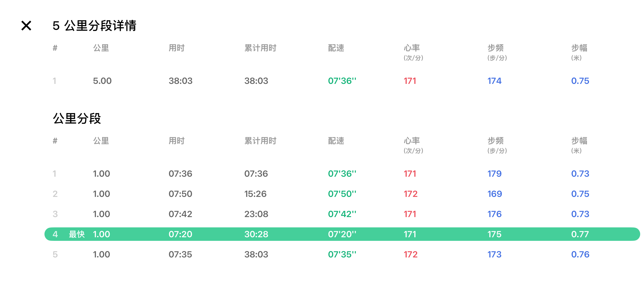Click the 最快 label on row 4
Screen dimensions: 644x296
[77, 234]
